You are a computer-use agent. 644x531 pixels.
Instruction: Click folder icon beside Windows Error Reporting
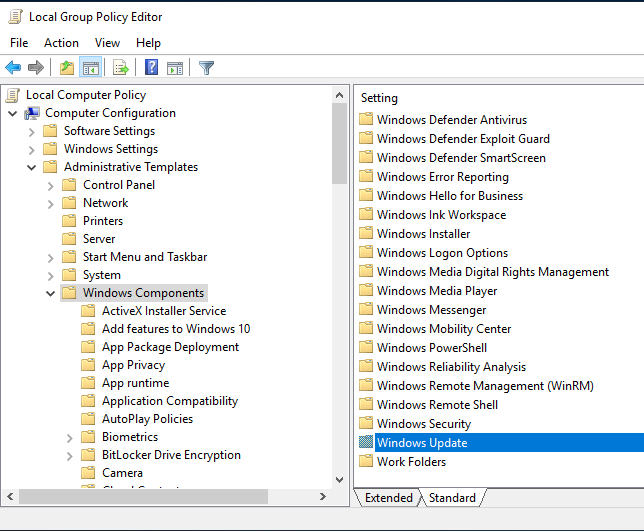pyautogui.click(x=366, y=176)
